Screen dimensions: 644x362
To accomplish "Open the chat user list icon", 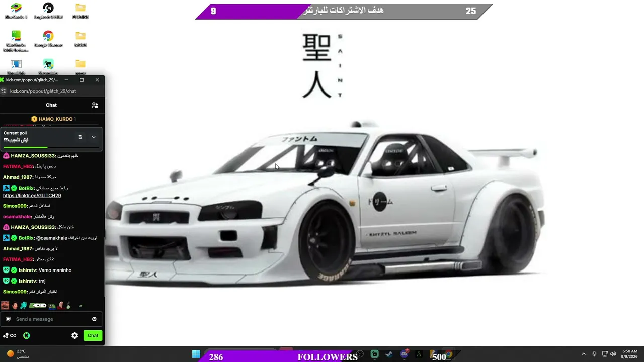I will coord(95,105).
